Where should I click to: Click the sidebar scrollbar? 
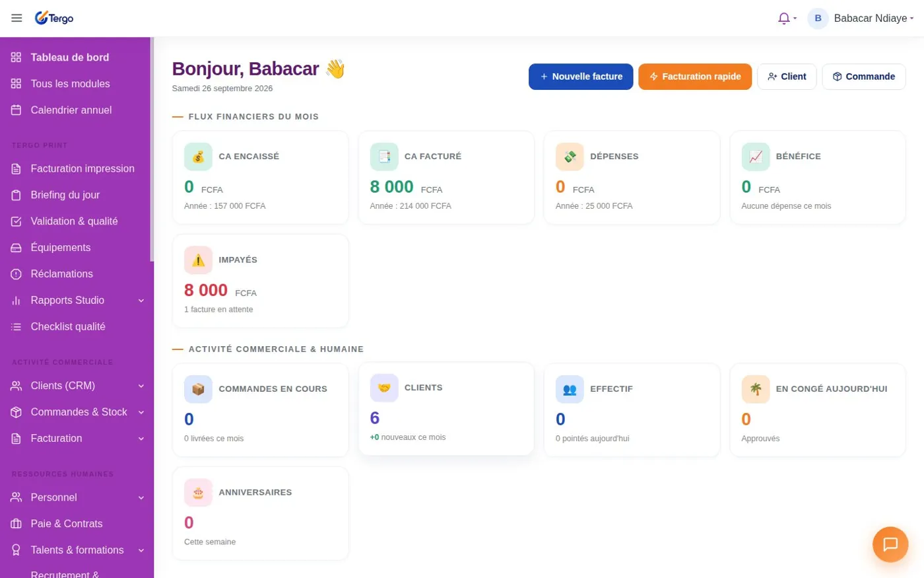tap(152, 149)
